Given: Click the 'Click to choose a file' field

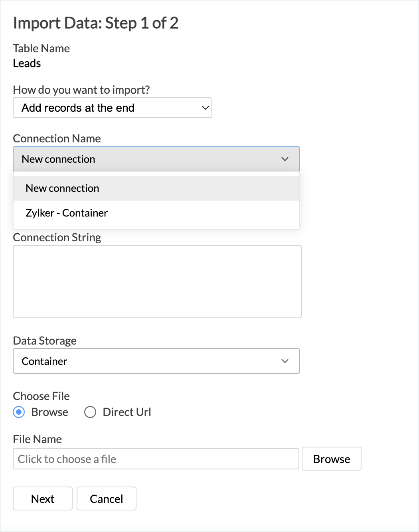Looking at the screenshot, I should pyautogui.click(x=156, y=459).
